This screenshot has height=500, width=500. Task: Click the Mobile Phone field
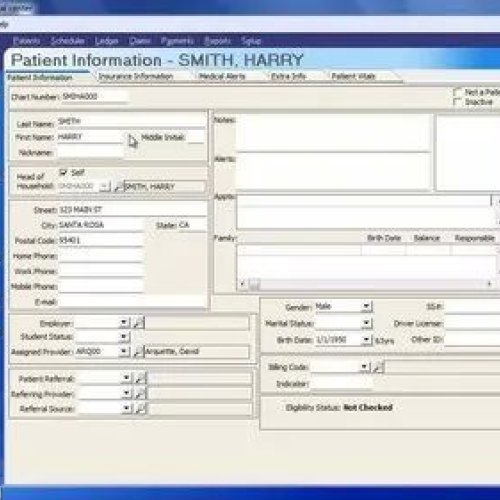pos(101,286)
